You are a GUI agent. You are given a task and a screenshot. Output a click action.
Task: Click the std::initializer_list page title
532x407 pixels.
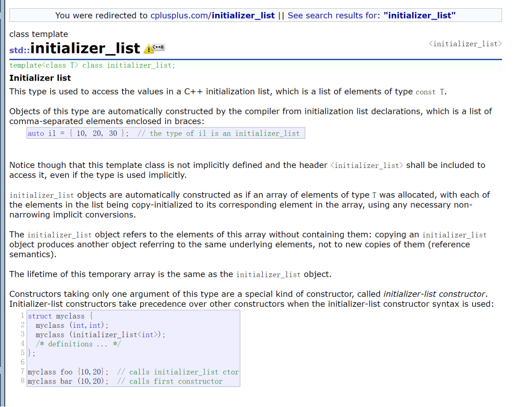point(74,48)
